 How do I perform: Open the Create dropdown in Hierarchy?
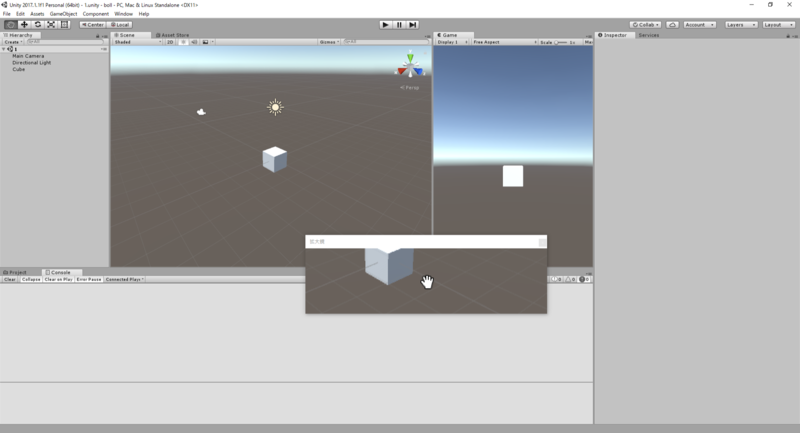13,42
